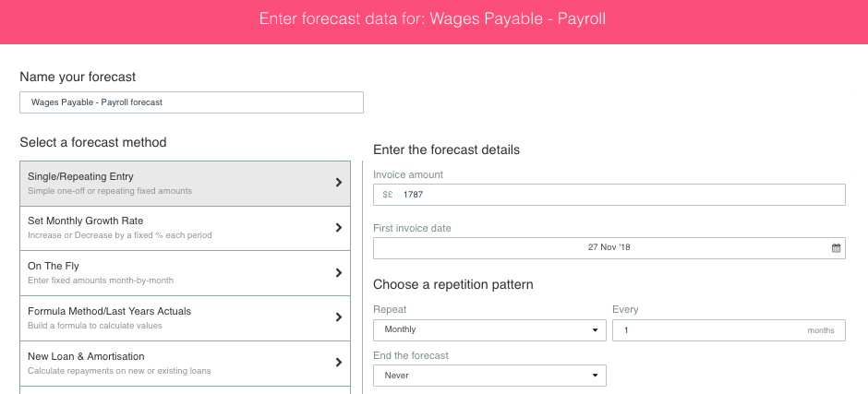Click the chevron on New Loan & Amortisation
868x394 pixels.
(x=339, y=363)
